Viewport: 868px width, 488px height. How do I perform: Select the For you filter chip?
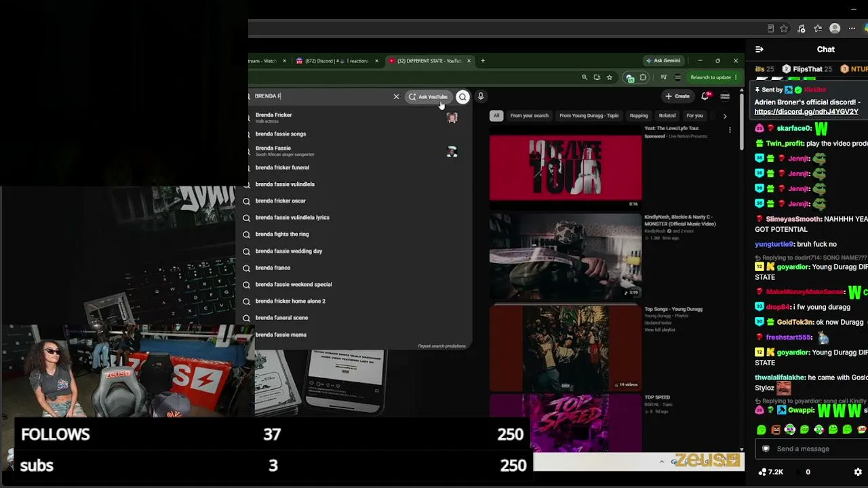pos(694,116)
